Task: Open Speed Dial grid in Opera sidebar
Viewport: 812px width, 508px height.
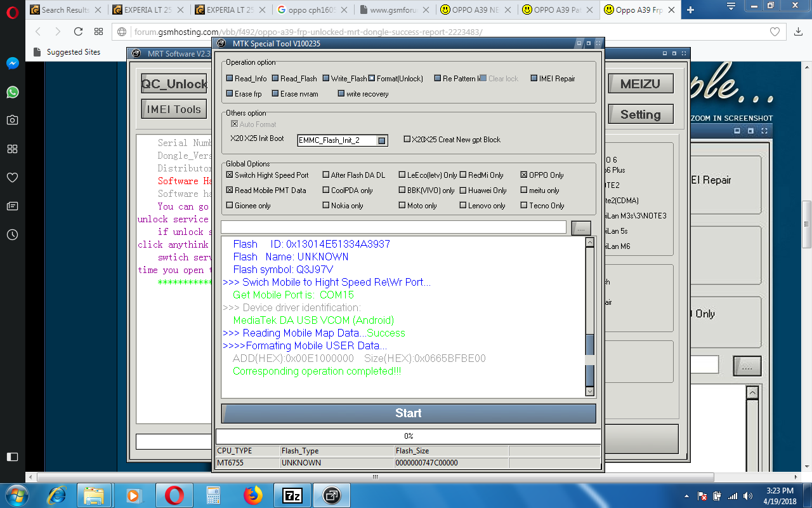Action: (x=13, y=149)
